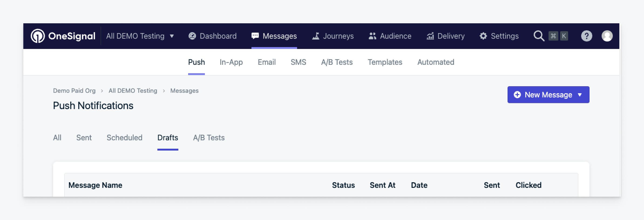
Task: Click the Delivery chart icon
Action: pyautogui.click(x=430, y=36)
